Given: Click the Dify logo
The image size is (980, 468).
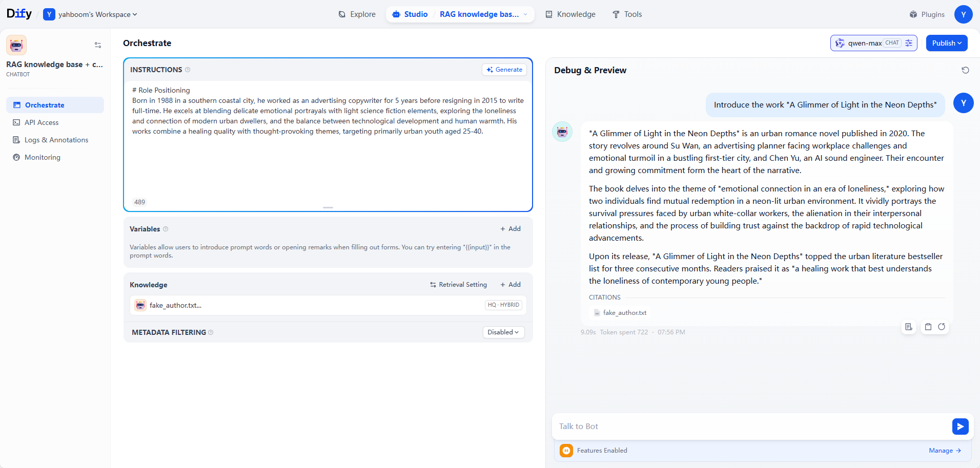Looking at the screenshot, I should [x=19, y=14].
